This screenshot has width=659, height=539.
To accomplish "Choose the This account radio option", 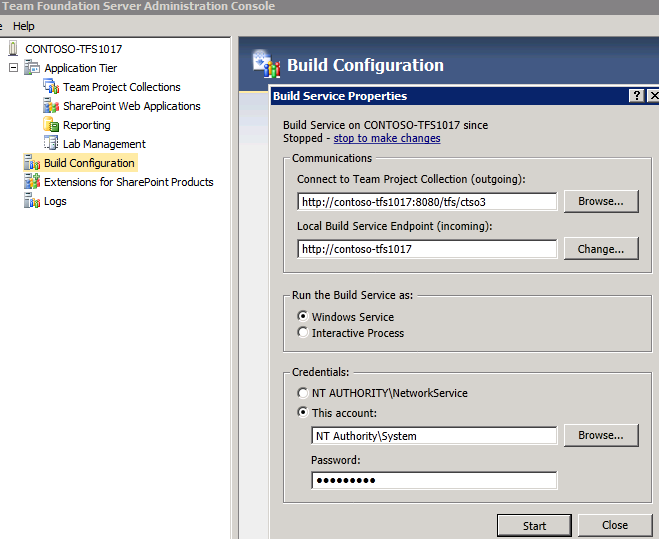I will click(x=303, y=412).
